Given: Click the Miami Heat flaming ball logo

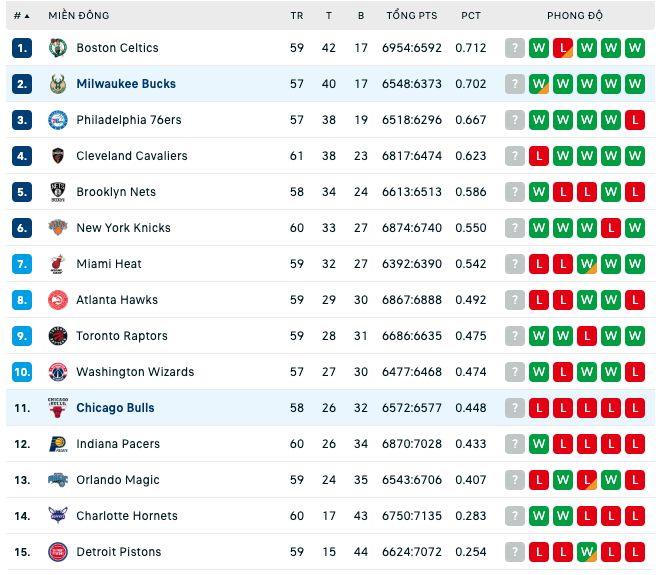Looking at the screenshot, I should [x=57, y=264].
